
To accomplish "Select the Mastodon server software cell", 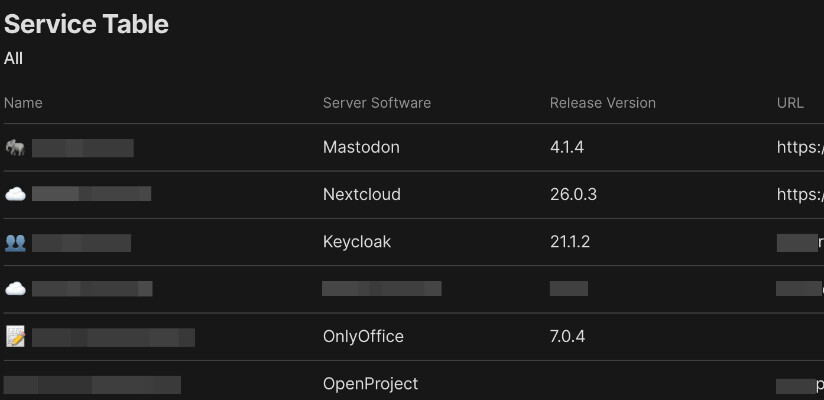I will 362,147.
